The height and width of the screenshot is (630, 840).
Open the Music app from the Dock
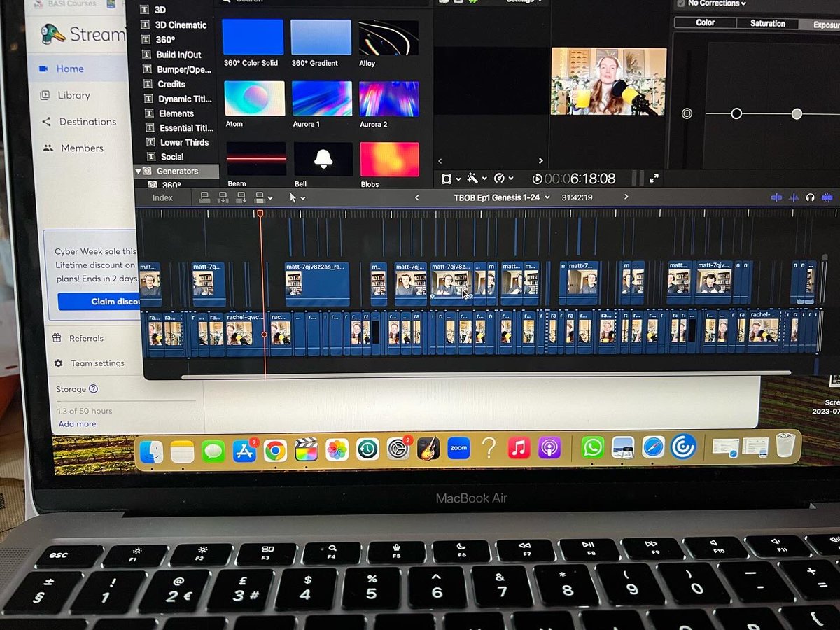pos(519,447)
